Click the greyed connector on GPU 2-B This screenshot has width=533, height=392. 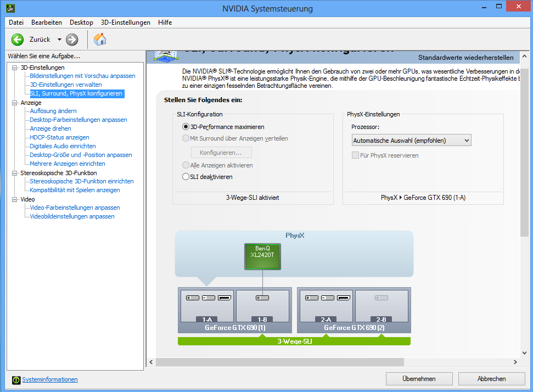(x=381, y=298)
